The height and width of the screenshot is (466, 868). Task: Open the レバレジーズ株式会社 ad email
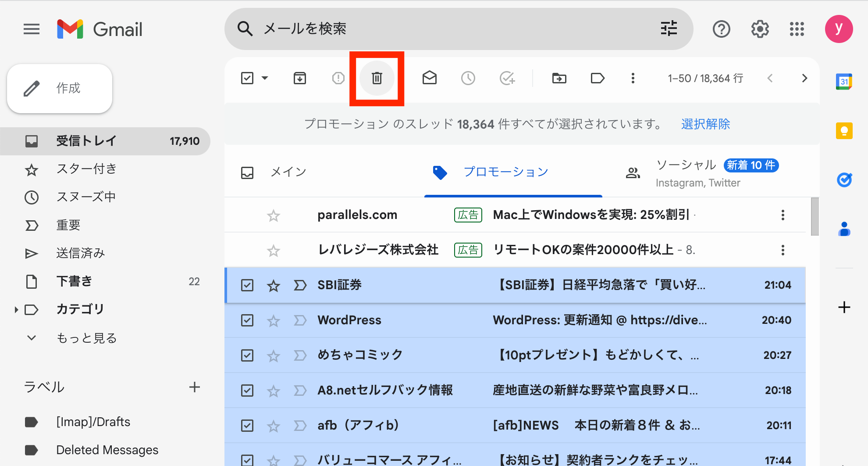[515, 250]
